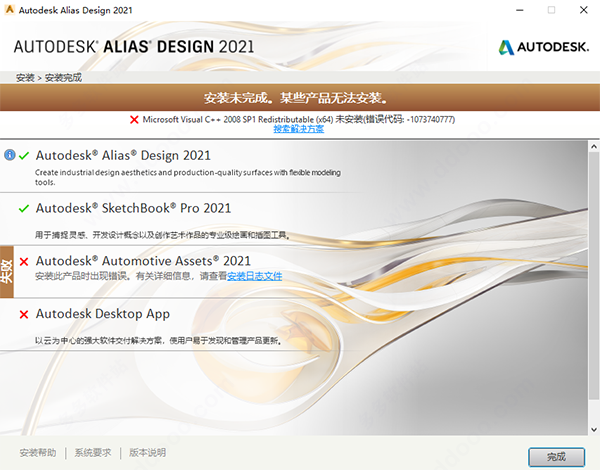Click the Microsoft Visual C++ 2008 SP1 error message
Viewport: 600px width, 470px height.
coord(299,120)
